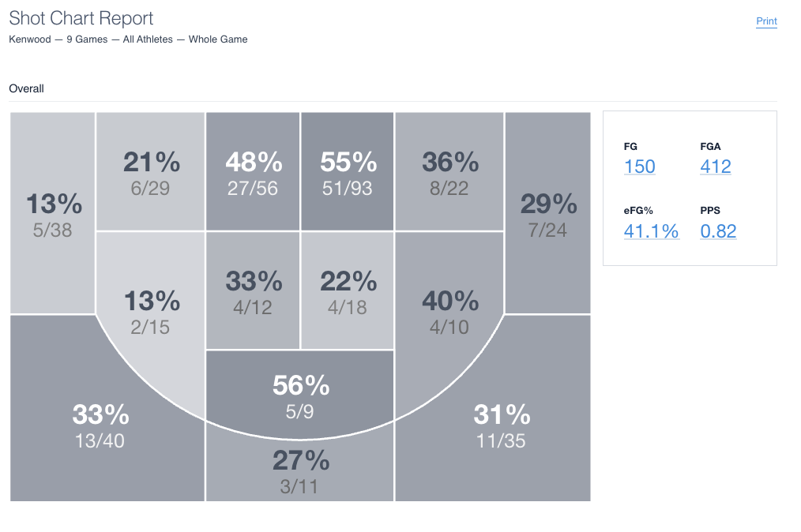The width and height of the screenshot is (801, 532).
Task: Select the 48% zone showing 27/56
Action: tap(253, 173)
